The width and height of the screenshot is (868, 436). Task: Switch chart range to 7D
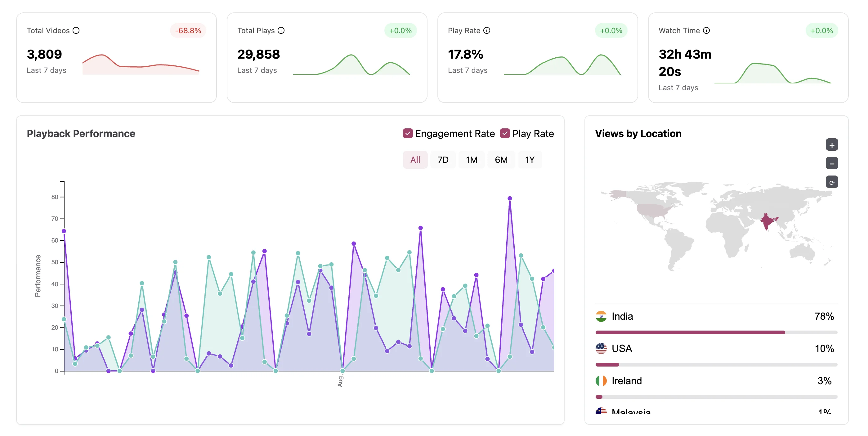443,160
